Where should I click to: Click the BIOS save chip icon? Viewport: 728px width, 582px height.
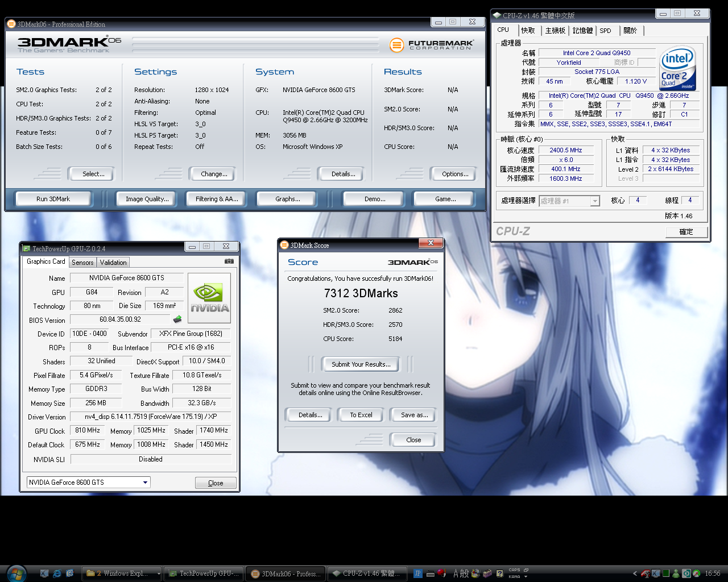coord(177,319)
